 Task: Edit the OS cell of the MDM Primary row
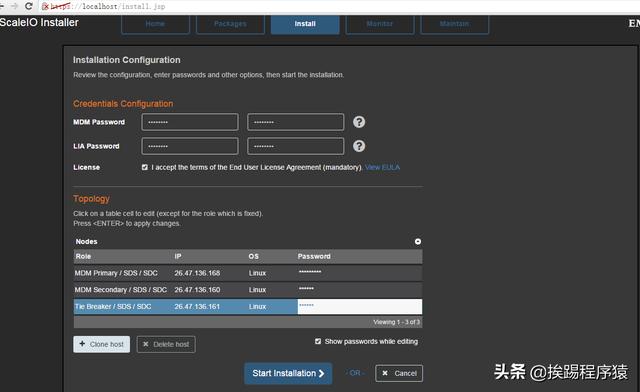tap(272, 273)
